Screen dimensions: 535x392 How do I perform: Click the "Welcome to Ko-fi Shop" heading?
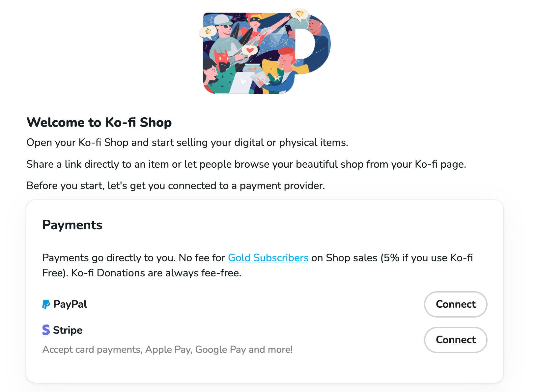pyautogui.click(x=99, y=122)
